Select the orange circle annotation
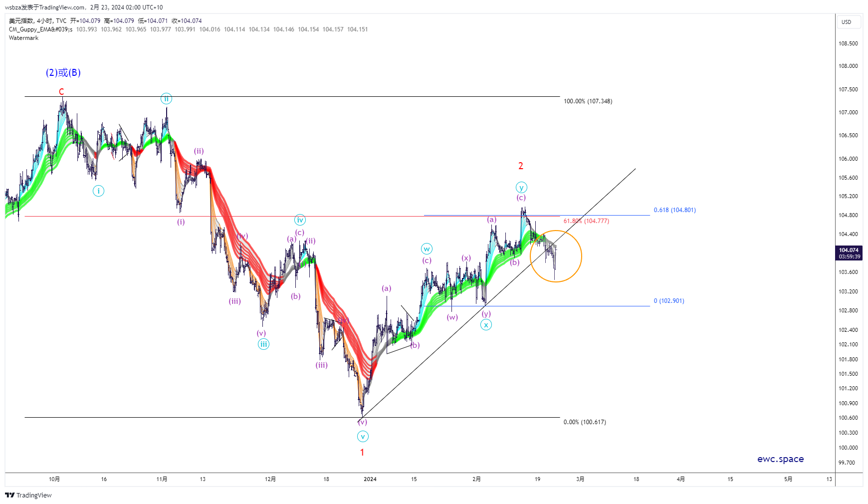 pos(556,256)
